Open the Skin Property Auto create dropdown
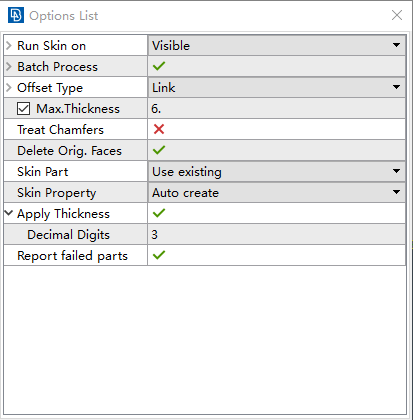Image resolution: width=413 pixels, height=420 pixels. click(277, 192)
